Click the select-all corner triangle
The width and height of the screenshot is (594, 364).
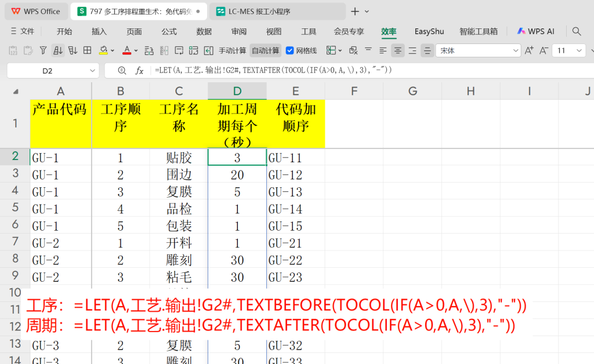click(15, 91)
